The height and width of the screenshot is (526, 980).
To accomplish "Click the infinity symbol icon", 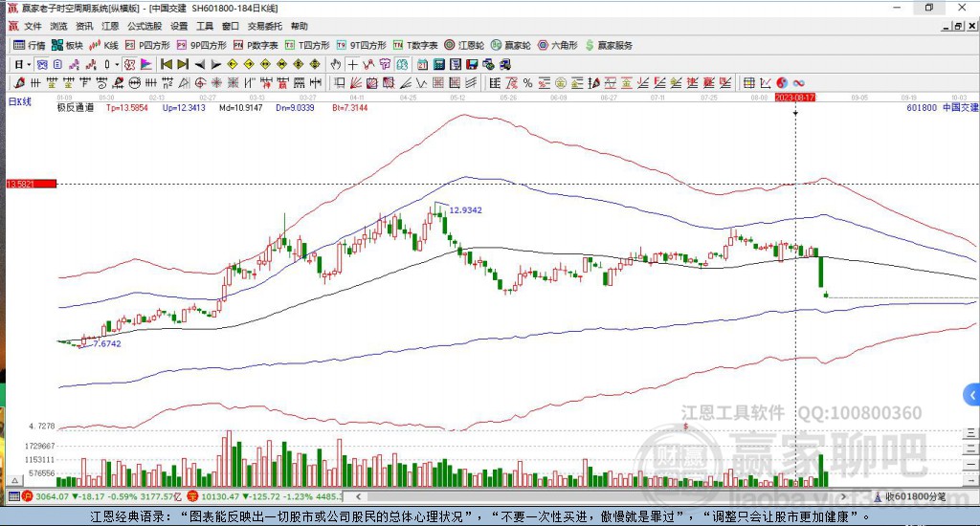I will point(798,83).
